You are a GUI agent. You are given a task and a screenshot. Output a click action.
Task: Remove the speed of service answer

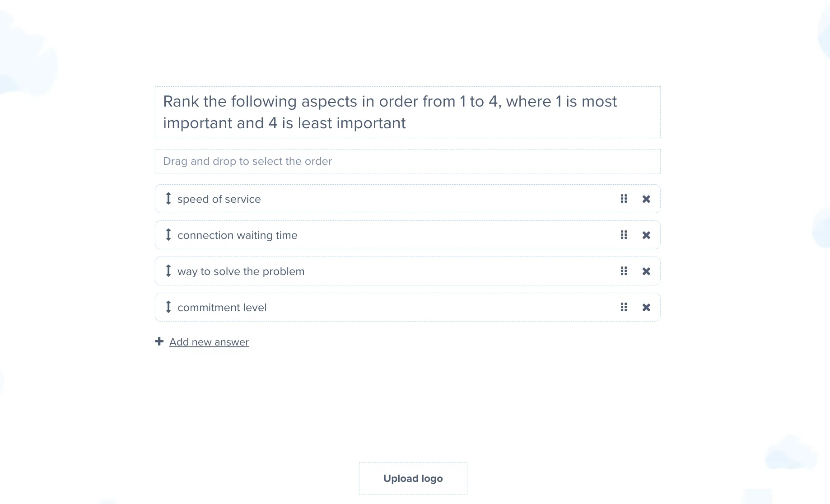(x=646, y=199)
